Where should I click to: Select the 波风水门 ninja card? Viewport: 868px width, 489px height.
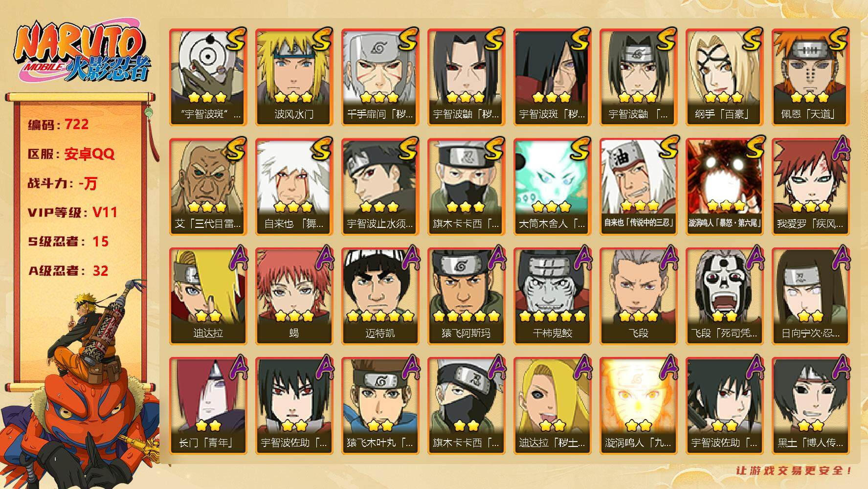(x=294, y=77)
